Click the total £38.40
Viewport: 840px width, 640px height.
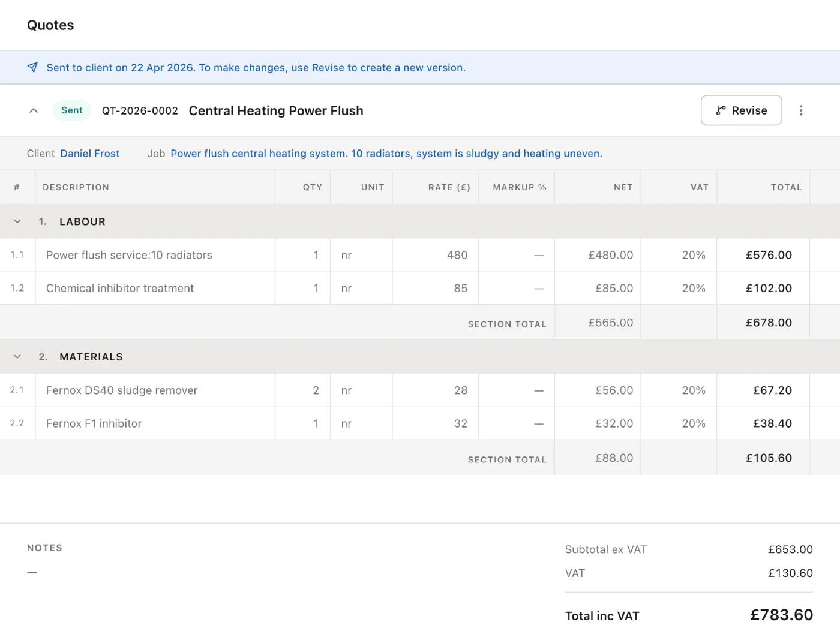[x=773, y=423]
